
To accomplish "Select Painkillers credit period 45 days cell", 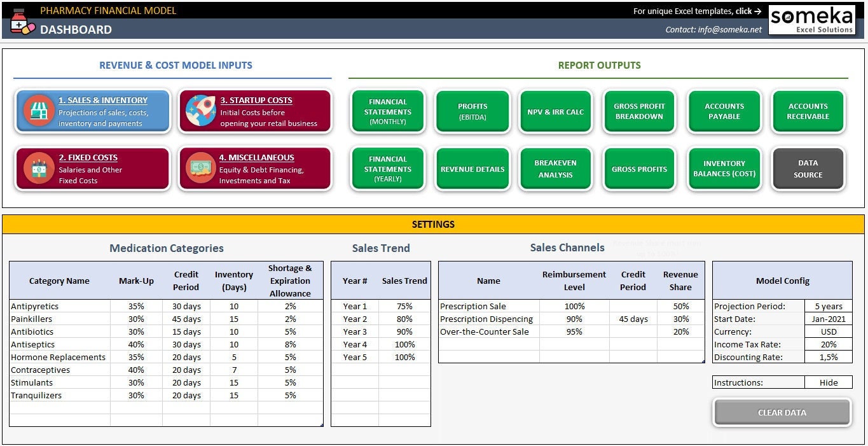I will [x=186, y=319].
